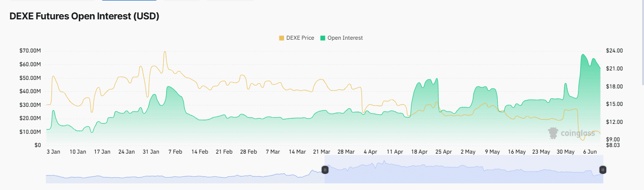
Task: Click the '23 May' date axis label
Action: coord(541,152)
